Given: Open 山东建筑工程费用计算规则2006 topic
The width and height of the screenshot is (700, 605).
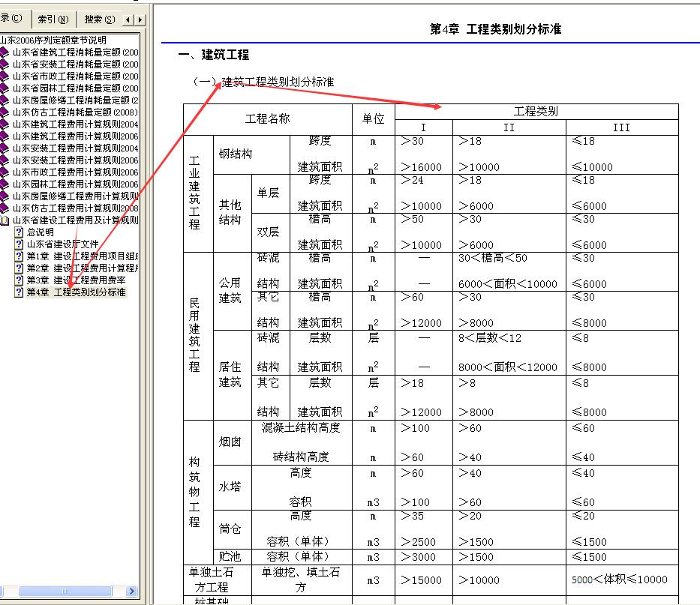Looking at the screenshot, I should (76, 136).
